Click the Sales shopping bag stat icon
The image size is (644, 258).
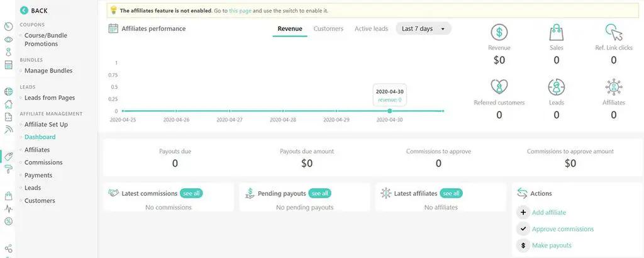tap(557, 32)
